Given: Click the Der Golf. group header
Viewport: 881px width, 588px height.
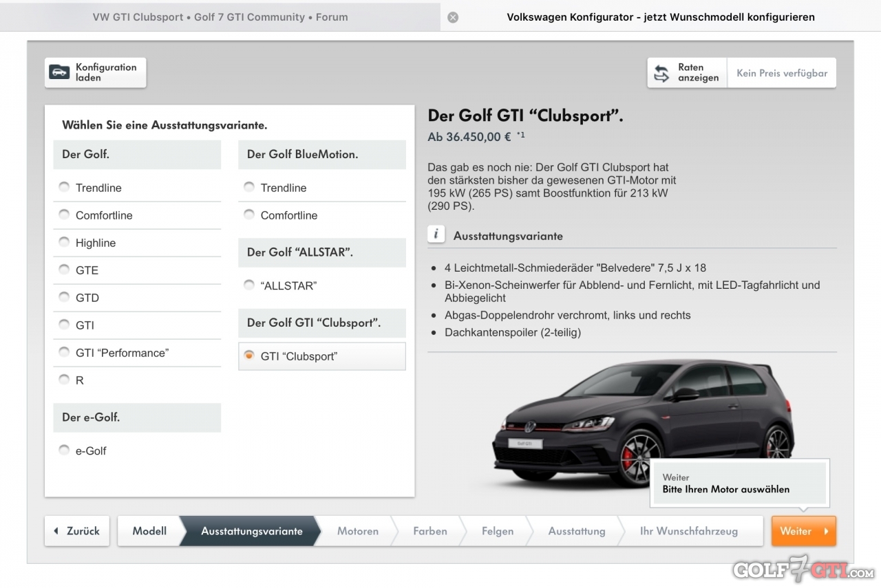Looking at the screenshot, I should click(137, 155).
